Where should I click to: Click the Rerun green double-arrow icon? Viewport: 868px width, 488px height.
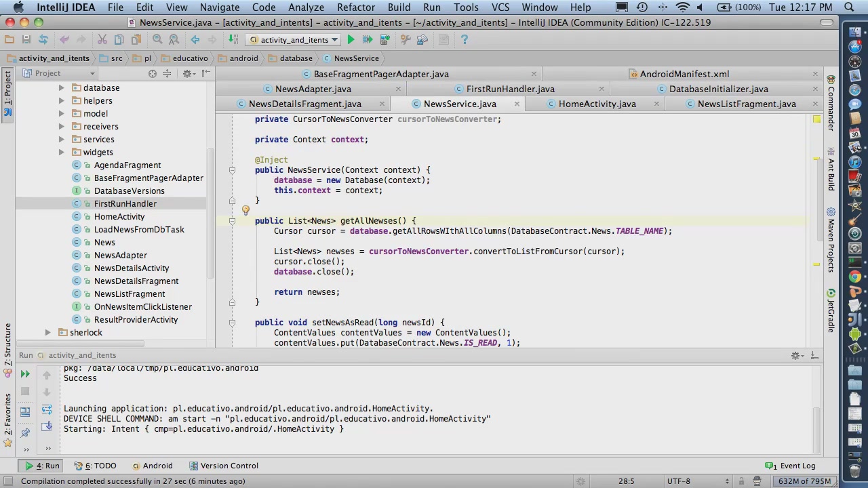(25, 374)
